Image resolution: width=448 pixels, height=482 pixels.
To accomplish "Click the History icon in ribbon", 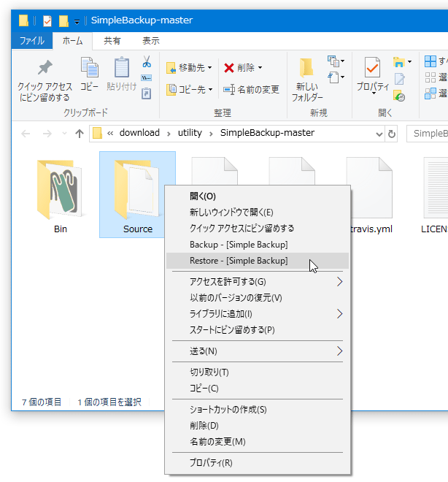I will click(x=399, y=96).
